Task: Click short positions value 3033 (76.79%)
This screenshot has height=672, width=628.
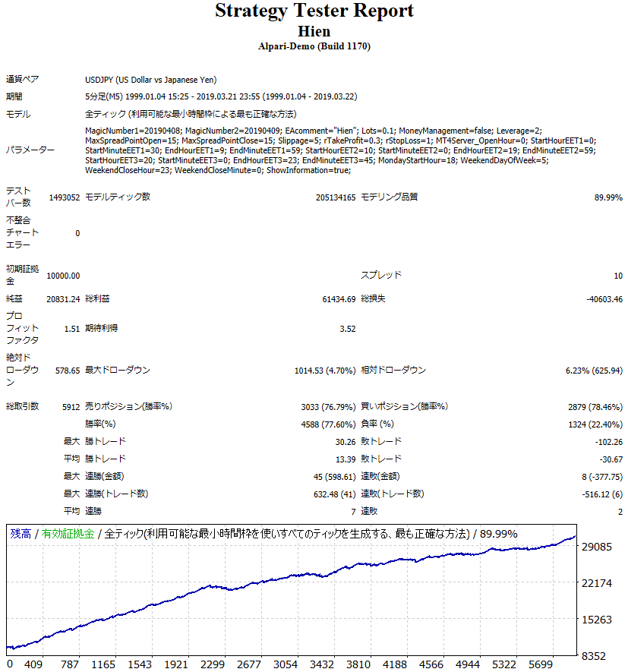Action: pyautogui.click(x=328, y=407)
